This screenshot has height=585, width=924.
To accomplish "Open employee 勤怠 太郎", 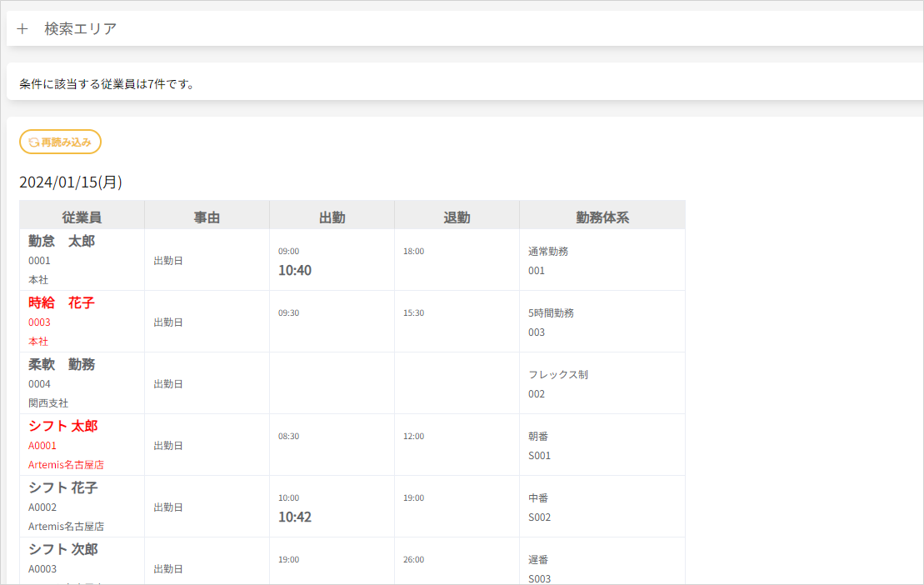I will [x=62, y=242].
